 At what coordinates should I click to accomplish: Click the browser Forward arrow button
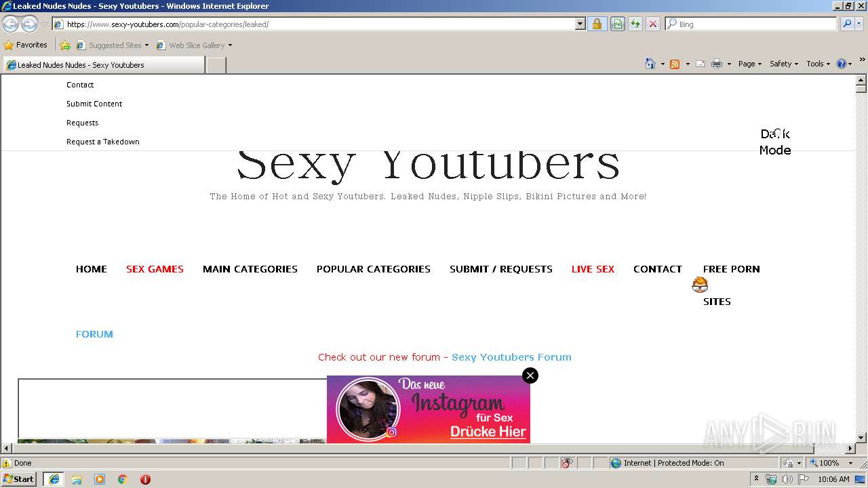[x=29, y=24]
